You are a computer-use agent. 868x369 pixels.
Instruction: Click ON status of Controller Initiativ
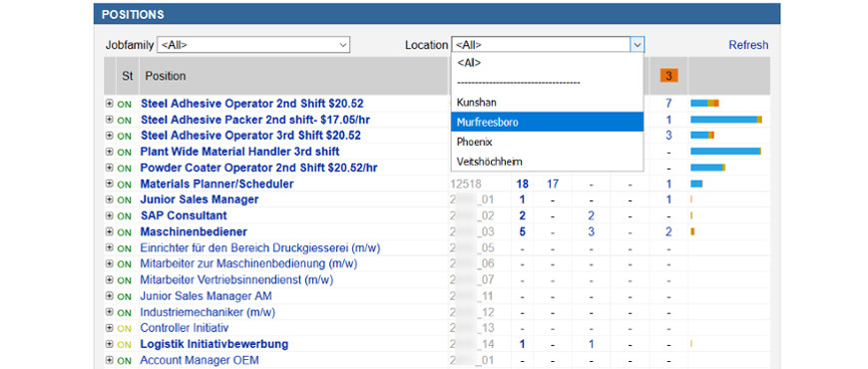pyautogui.click(x=124, y=329)
